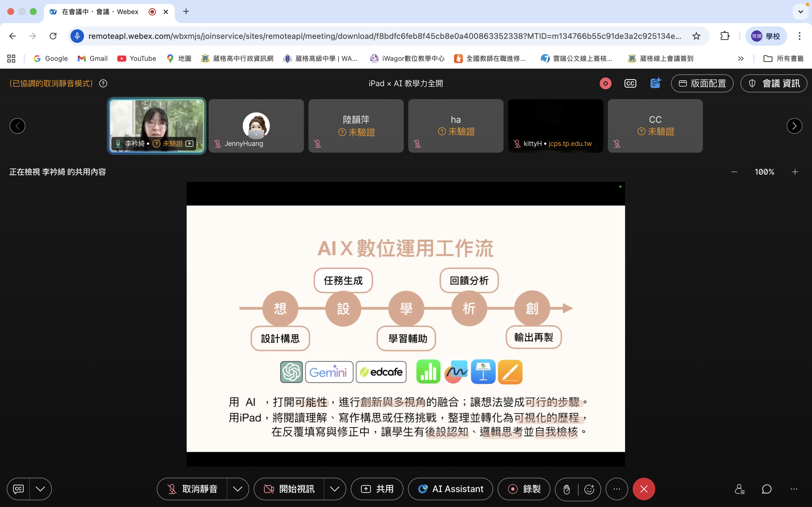This screenshot has height=507, width=812.
Task: Toggle the bottom-left closed caption button
Action: tap(18, 489)
